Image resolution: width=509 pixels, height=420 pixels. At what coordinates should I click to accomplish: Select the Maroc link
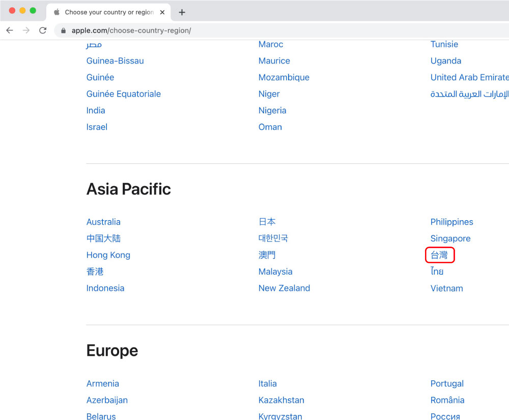click(x=271, y=44)
